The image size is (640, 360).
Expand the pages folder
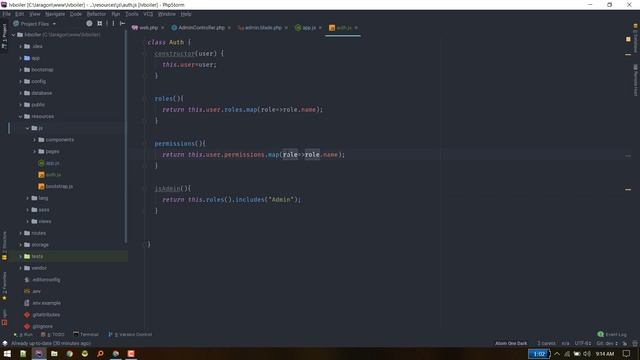(35, 151)
